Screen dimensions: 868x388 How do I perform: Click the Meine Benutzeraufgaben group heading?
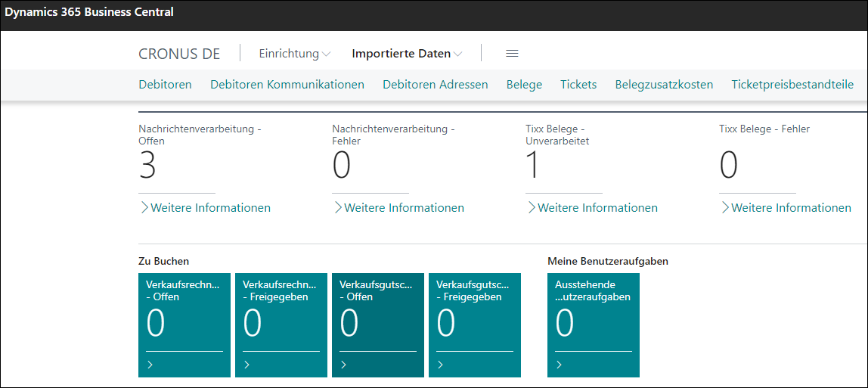[608, 261]
